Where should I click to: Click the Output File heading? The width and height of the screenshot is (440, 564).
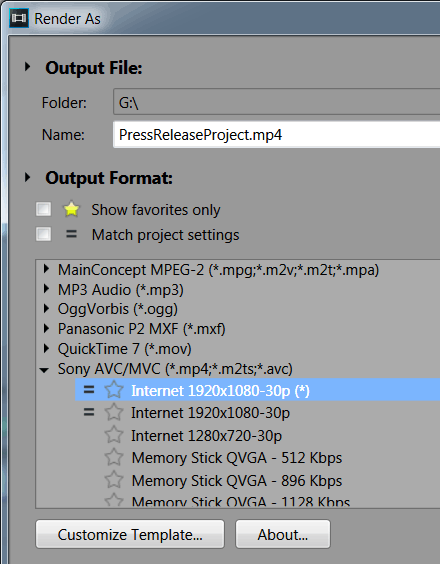click(94, 68)
